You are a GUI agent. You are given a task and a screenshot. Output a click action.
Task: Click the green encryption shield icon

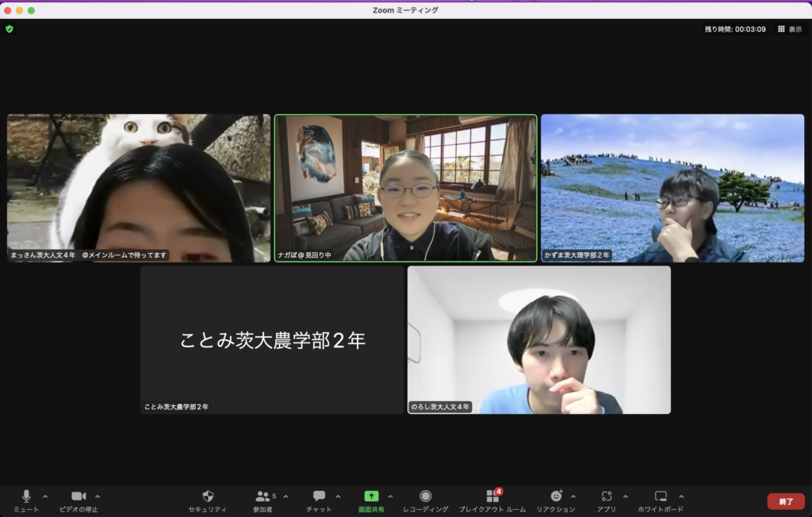(10, 29)
